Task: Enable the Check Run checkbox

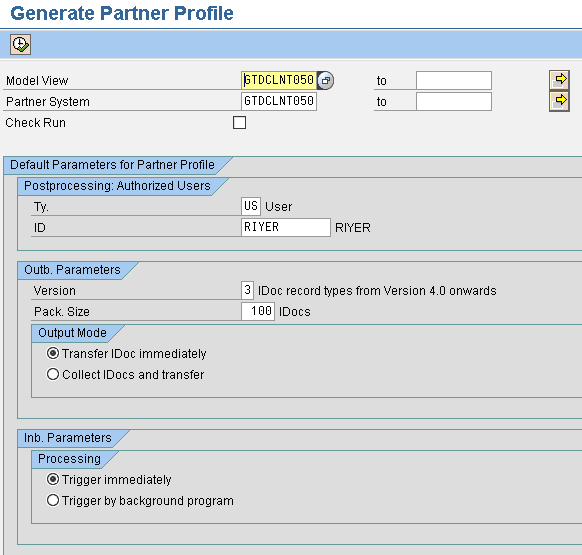Action: [x=239, y=123]
